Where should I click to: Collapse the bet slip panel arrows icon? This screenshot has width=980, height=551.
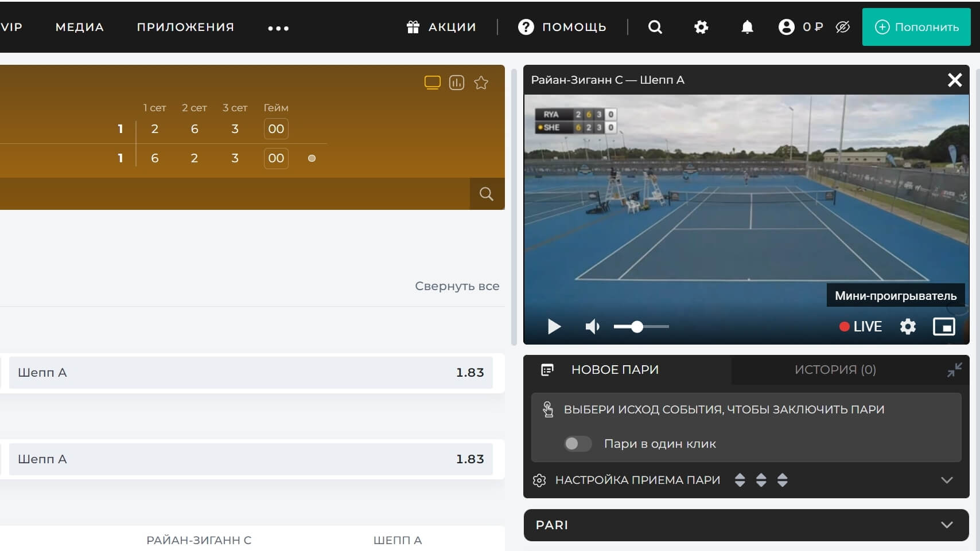[x=955, y=370]
